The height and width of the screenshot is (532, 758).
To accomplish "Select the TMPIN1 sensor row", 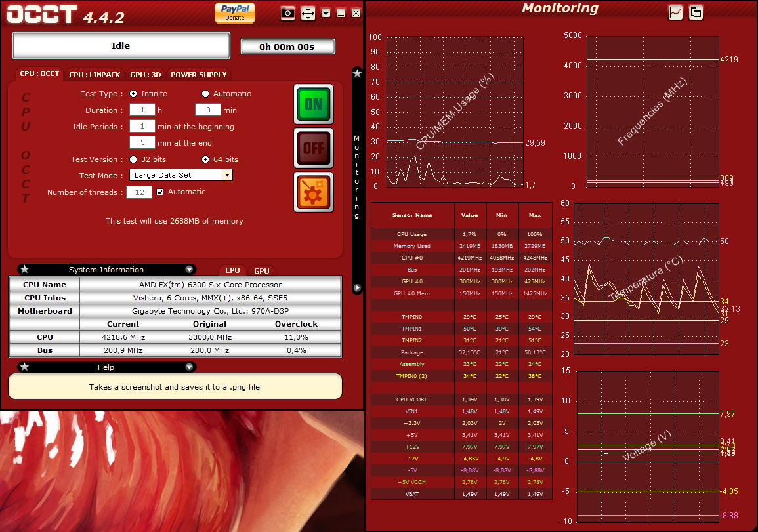I will [x=461, y=329].
